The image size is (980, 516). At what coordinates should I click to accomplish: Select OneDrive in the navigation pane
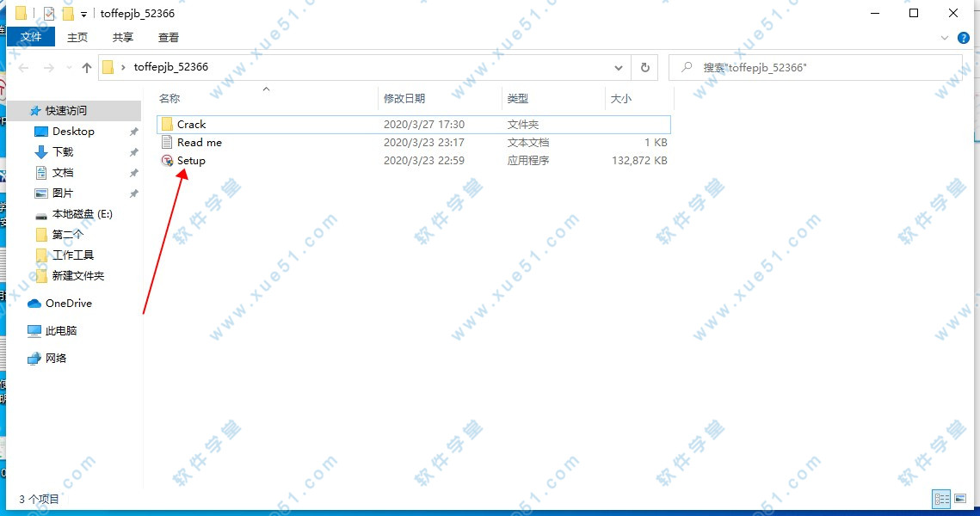point(68,303)
